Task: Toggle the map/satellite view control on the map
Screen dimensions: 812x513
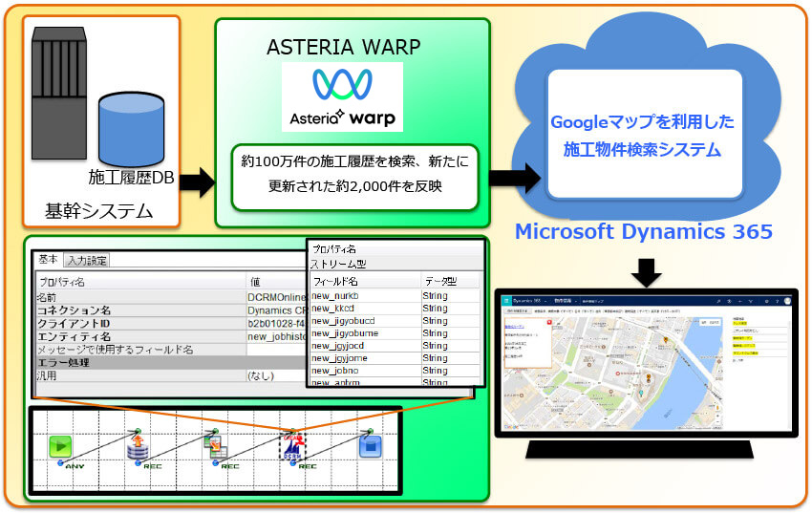Action: point(710,323)
